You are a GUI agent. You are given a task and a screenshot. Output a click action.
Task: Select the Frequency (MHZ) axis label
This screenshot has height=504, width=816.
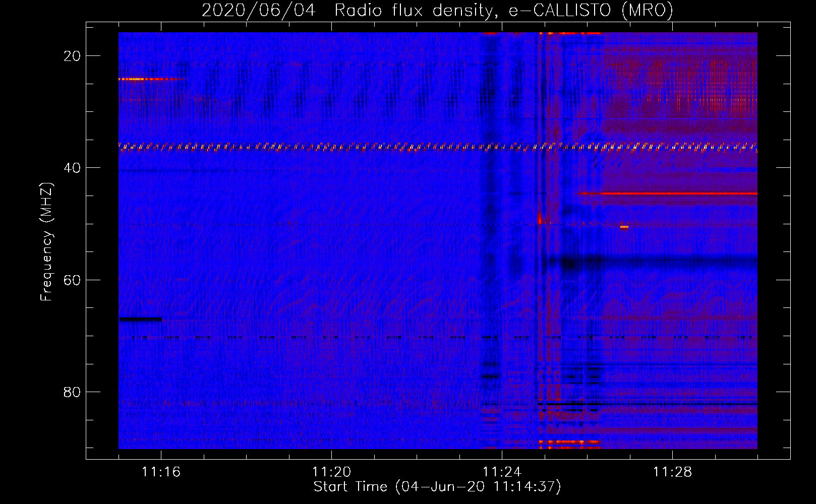click(46, 241)
